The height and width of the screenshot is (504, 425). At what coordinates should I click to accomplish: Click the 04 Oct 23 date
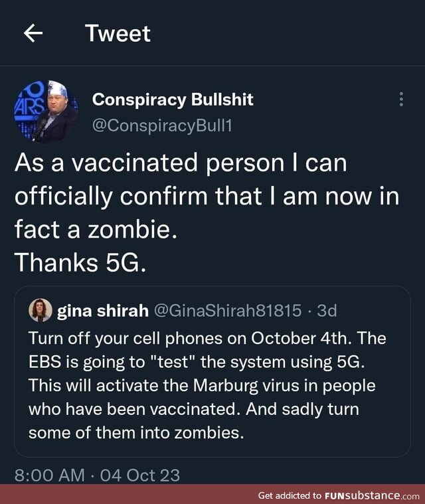point(139,475)
